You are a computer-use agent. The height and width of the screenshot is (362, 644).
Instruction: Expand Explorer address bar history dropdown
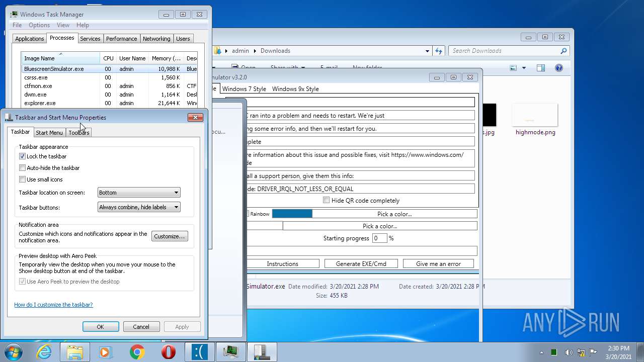pos(427,51)
